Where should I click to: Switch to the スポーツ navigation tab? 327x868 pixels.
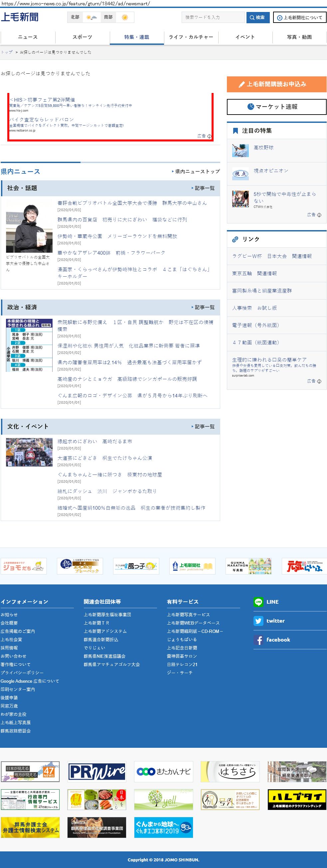point(82,37)
